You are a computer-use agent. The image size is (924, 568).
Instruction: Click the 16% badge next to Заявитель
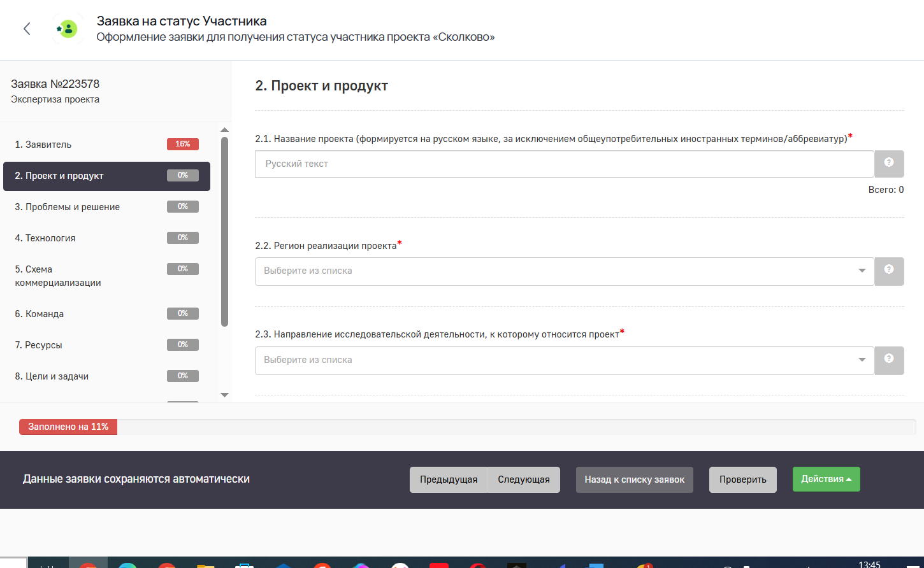(x=183, y=144)
